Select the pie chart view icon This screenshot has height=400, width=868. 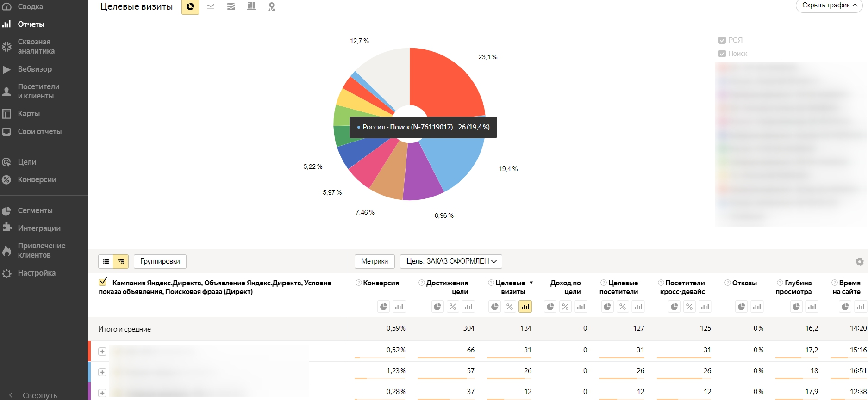pyautogui.click(x=190, y=6)
